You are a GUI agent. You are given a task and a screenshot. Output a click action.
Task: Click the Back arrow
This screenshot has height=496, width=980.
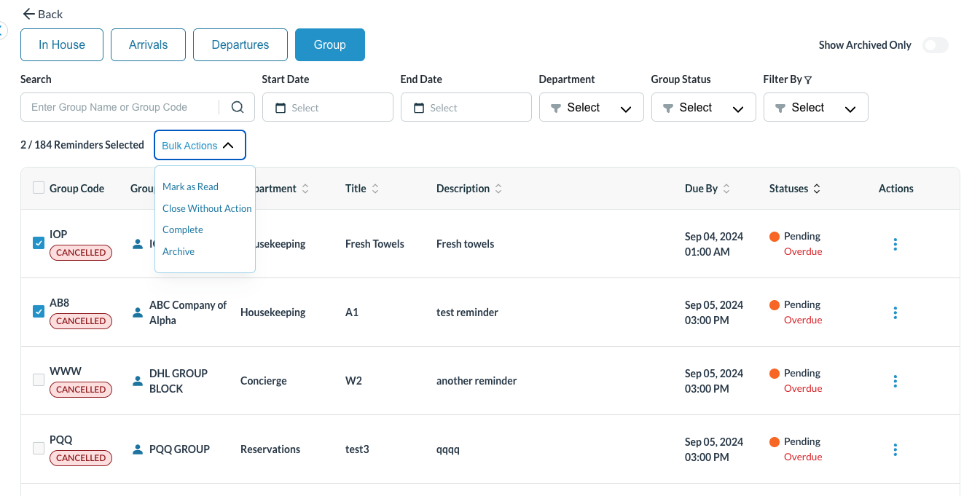tap(29, 14)
